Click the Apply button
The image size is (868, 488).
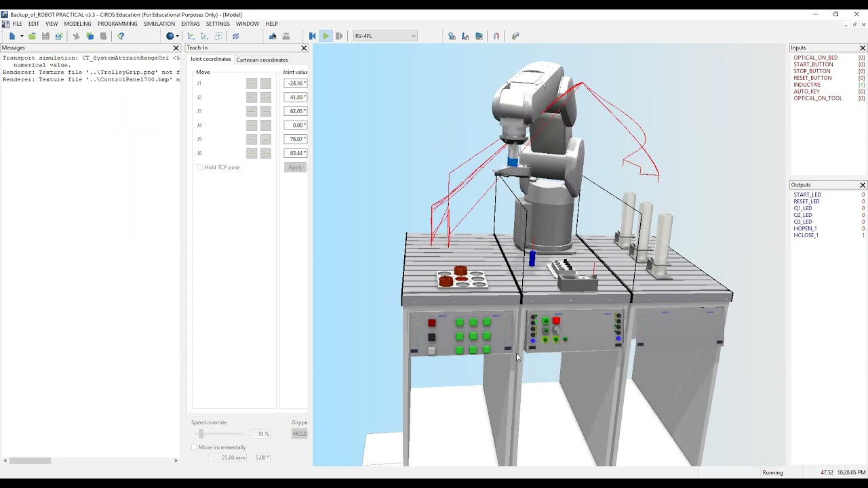pos(295,167)
